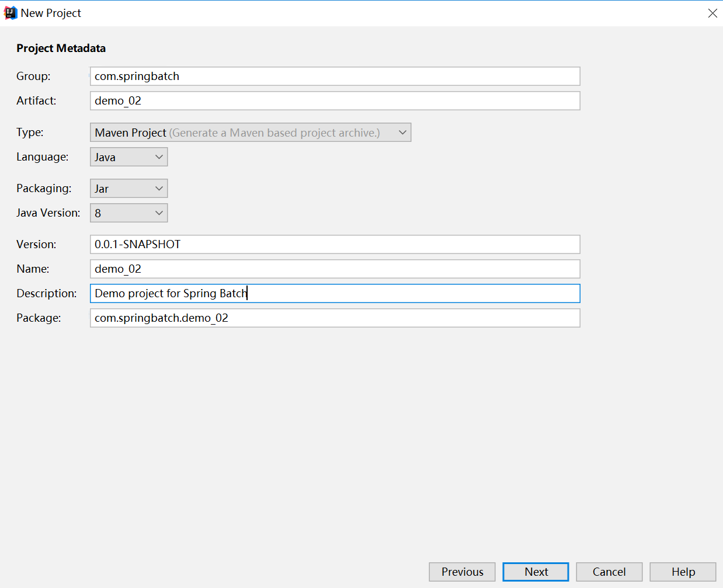Click into the Version field 0.0.1-SNAPSHOT

coord(335,245)
